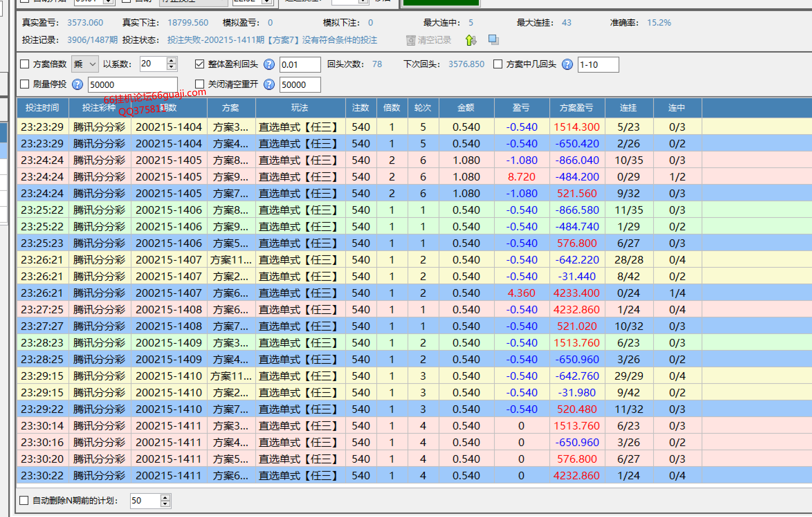Open help icon beside 整体盈利回头
The image size is (812, 517).
[x=269, y=64]
